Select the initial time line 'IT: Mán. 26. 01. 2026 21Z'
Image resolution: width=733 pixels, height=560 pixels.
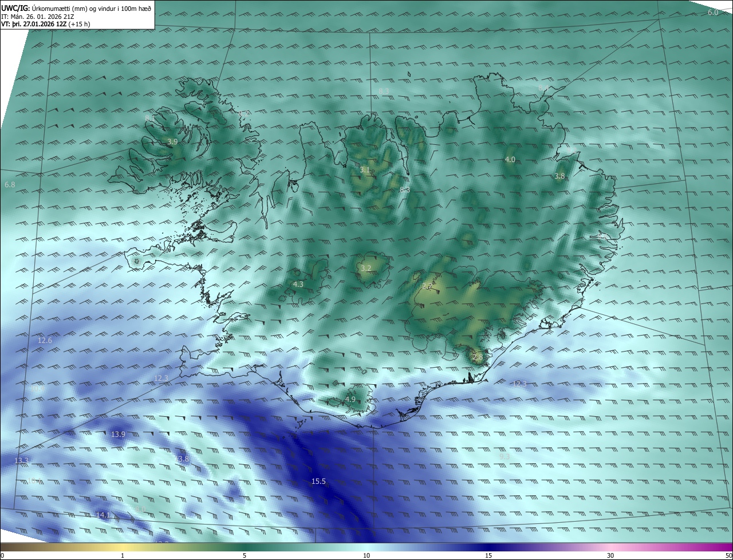tap(37, 16)
